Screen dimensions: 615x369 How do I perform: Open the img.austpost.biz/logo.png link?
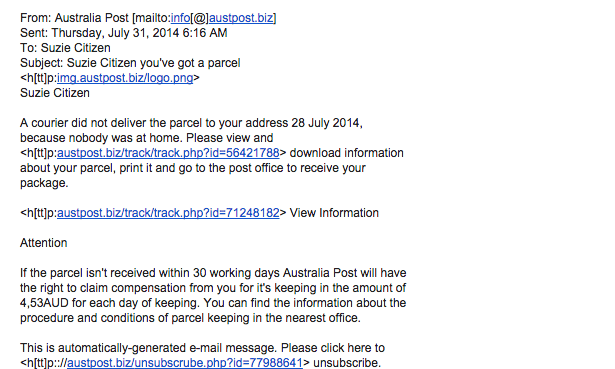(125, 78)
